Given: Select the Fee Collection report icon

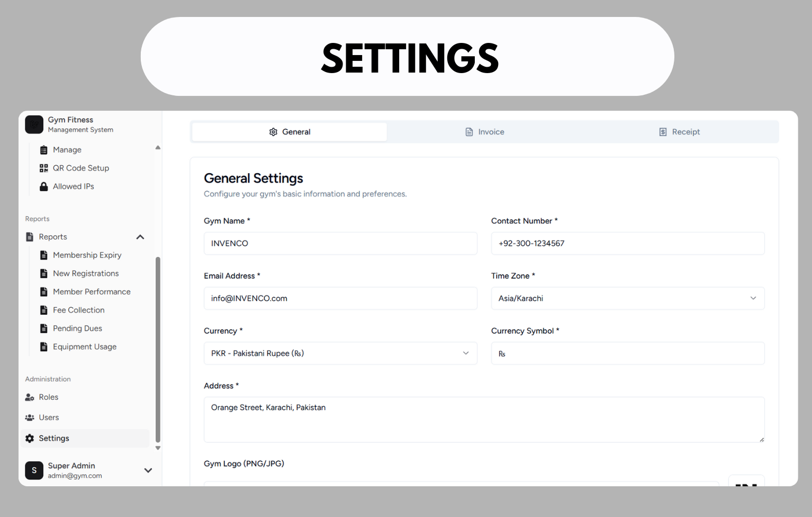Looking at the screenshot, I should coord(44,310).
